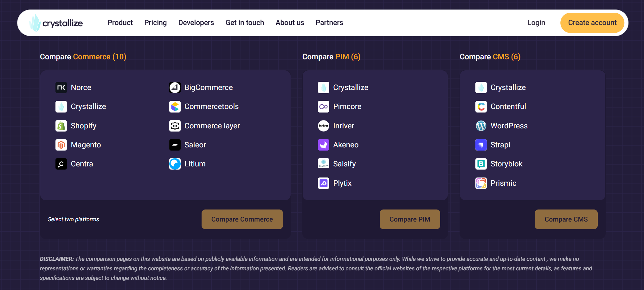644x290 pixels.
Task: Go to the Pricing page
Action: (155, 23)
